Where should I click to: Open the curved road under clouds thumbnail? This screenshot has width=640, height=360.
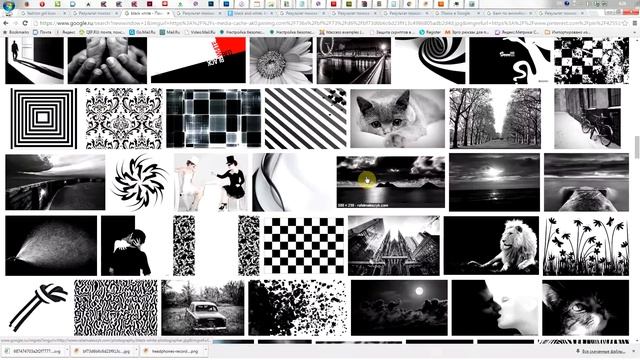tap(55, 182)
